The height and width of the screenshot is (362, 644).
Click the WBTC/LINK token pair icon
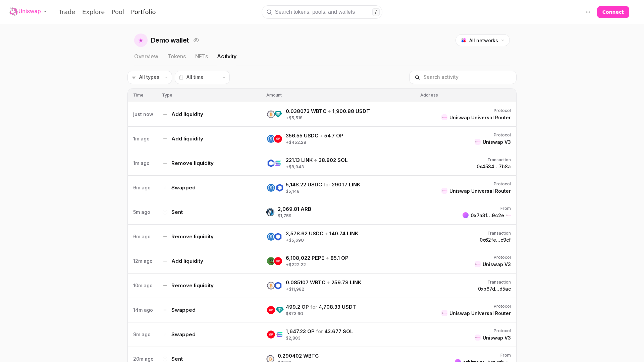[x=274, y=286]
